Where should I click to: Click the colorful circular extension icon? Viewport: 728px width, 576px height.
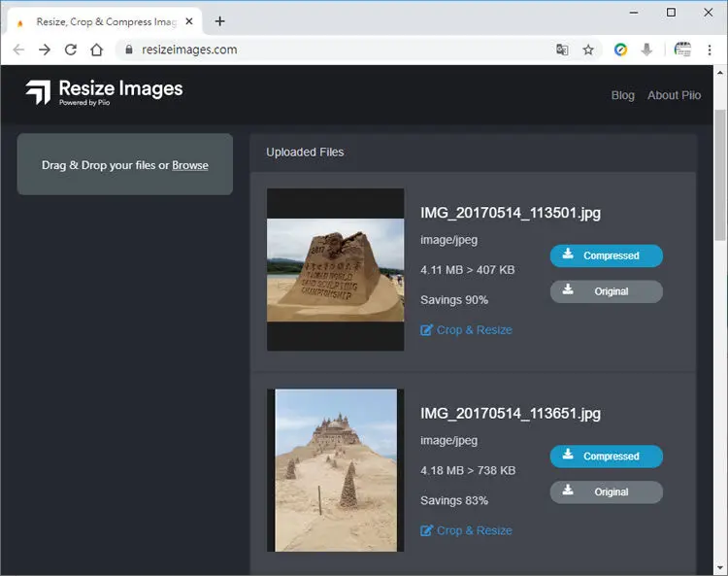point(621,50)
